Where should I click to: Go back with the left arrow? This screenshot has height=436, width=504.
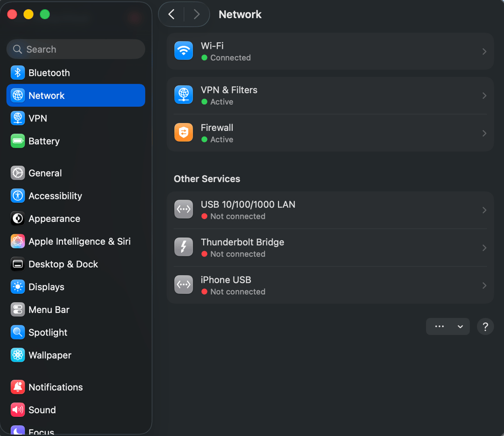(172, 14)
